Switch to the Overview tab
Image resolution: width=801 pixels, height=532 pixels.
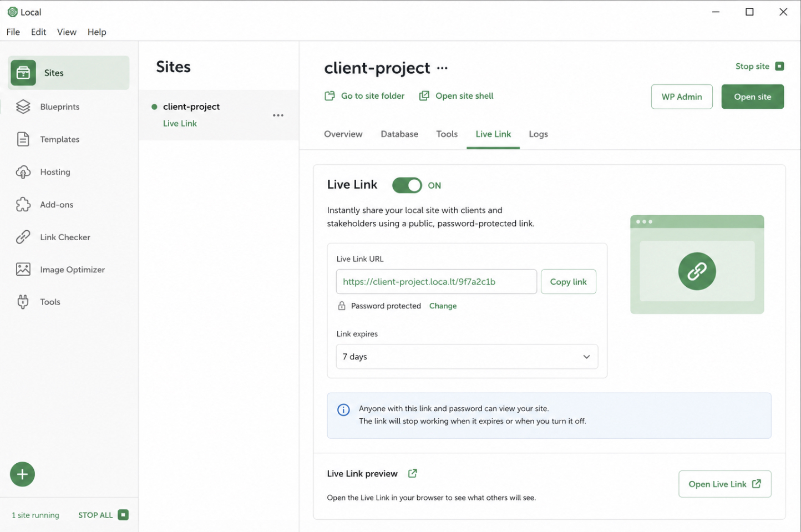343,134
